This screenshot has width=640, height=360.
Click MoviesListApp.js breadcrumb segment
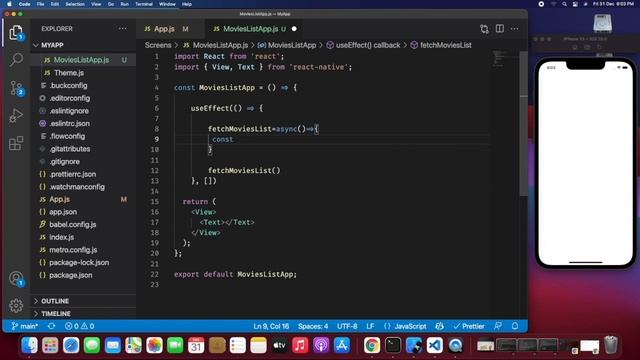[x=216, y=45]
